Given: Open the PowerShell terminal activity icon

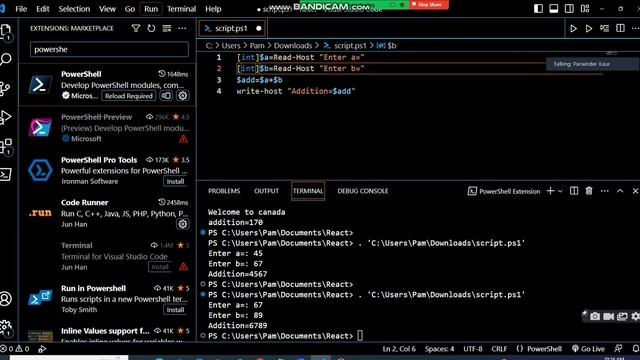Looking at the screenshot, I should pos(6,174).
